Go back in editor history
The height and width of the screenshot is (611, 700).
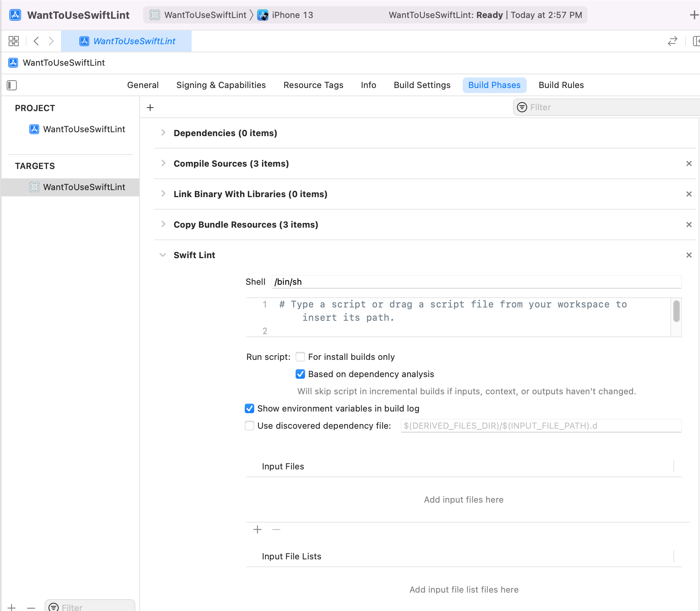[36, 41]
